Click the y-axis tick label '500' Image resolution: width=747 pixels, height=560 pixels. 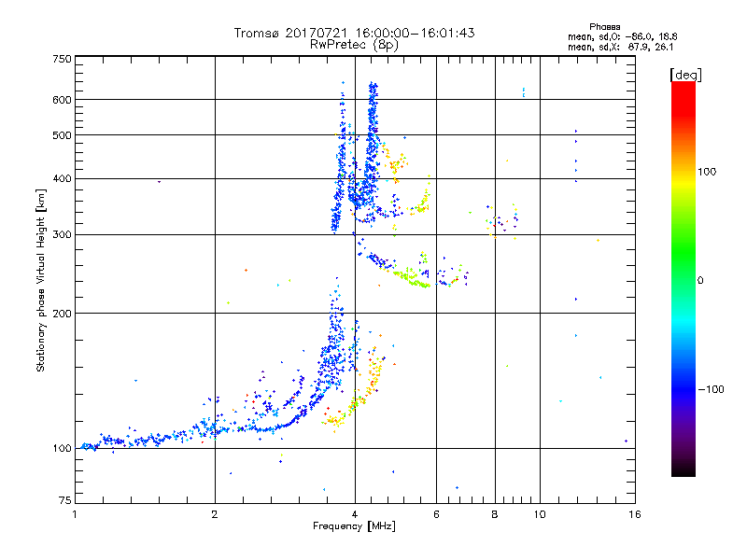(62, 135)
